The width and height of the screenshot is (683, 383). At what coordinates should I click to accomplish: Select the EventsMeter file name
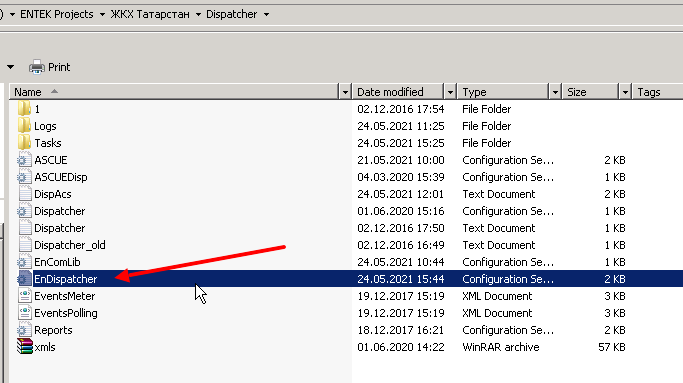pyautogui.click(x=64, y=296)
